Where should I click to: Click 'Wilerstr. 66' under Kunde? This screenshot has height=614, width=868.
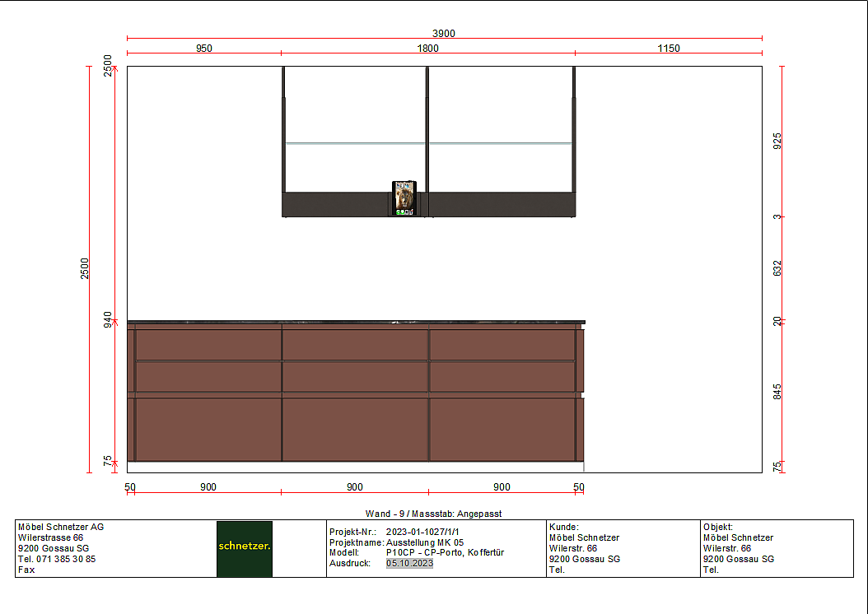pyautogui.click(x=573, y=548)
